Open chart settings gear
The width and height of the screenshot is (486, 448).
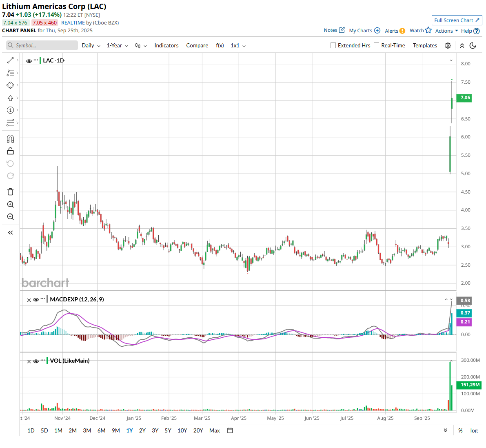(x=448, y=46)
